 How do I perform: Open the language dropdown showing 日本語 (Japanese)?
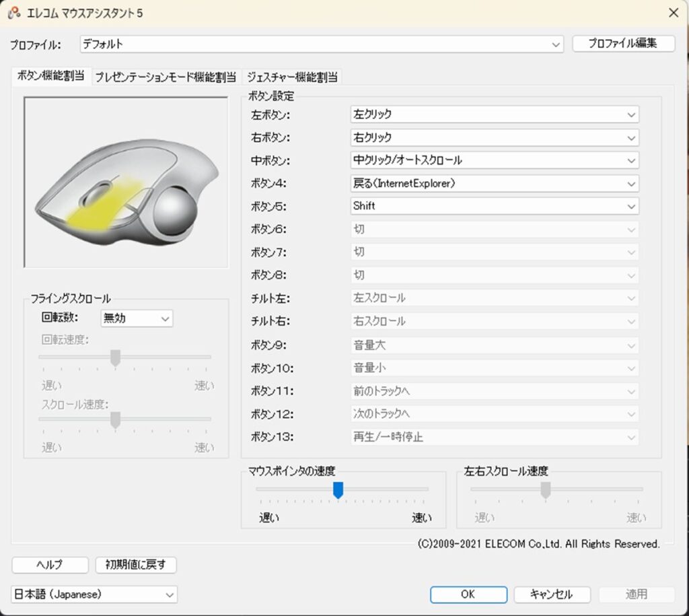tap(94, 594)
